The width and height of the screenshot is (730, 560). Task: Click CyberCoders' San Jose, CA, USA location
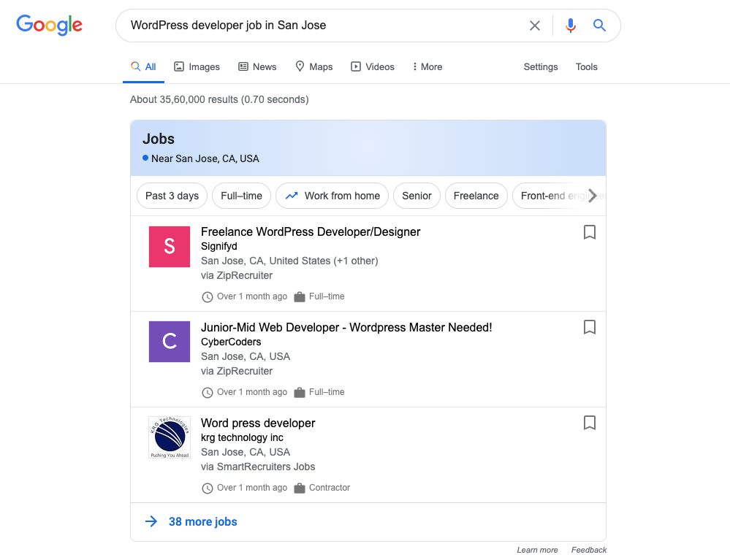(246, 356)
